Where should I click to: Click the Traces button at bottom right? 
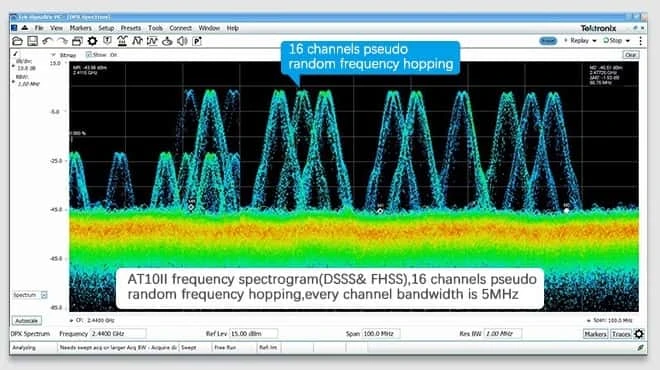[x=621, y=334]
